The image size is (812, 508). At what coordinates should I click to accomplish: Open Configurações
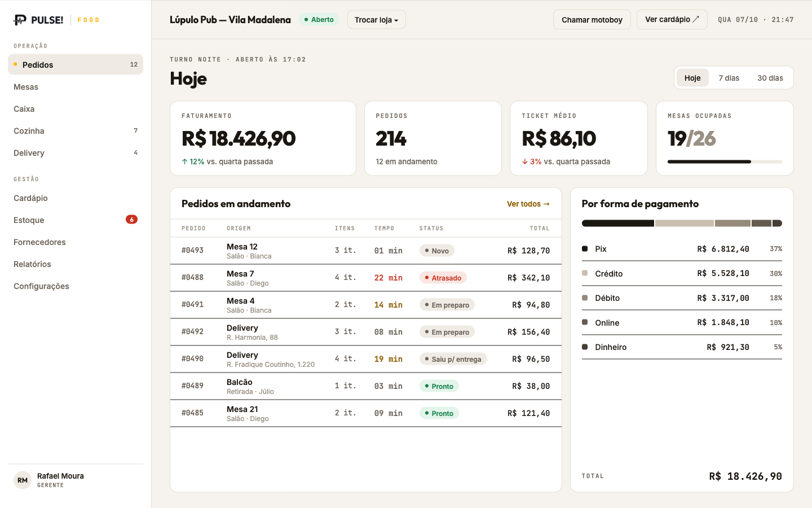[x=76, y=286]
